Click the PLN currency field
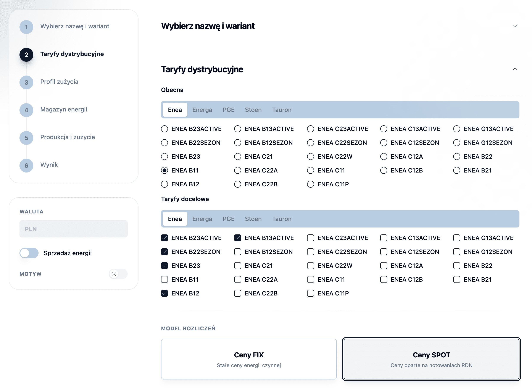532x392 pixels. click(x=74, y=229)
